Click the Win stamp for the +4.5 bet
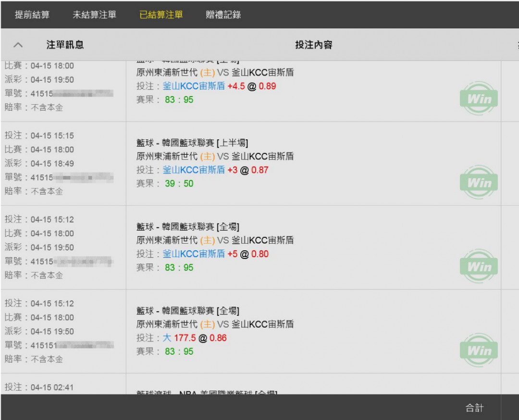This screenshot has height=420, width=519. (x=479, y=99)
